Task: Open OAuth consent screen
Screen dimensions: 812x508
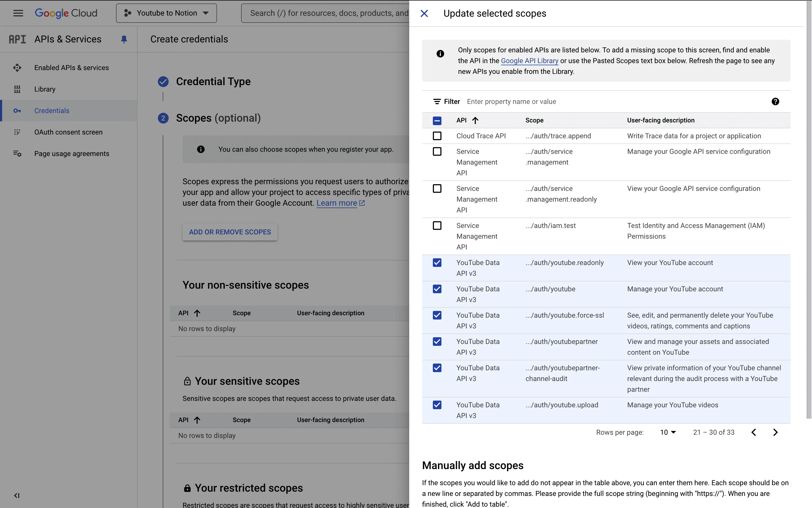Action: pyautogui.click(x=68, y=132)
